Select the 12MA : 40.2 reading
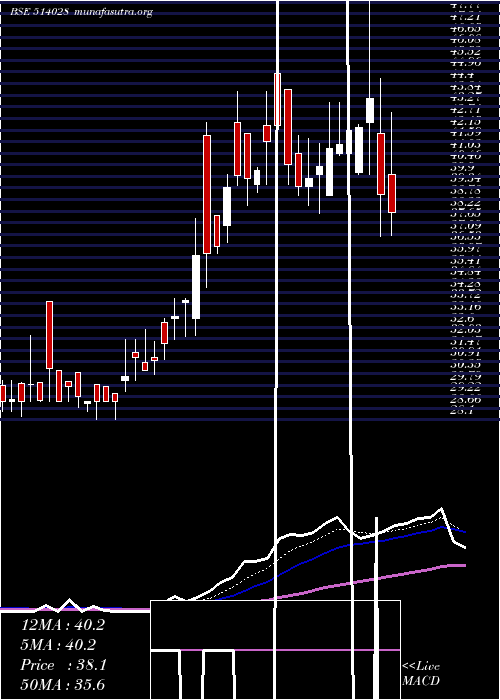500x700 pixels. (x=62, y=625)
